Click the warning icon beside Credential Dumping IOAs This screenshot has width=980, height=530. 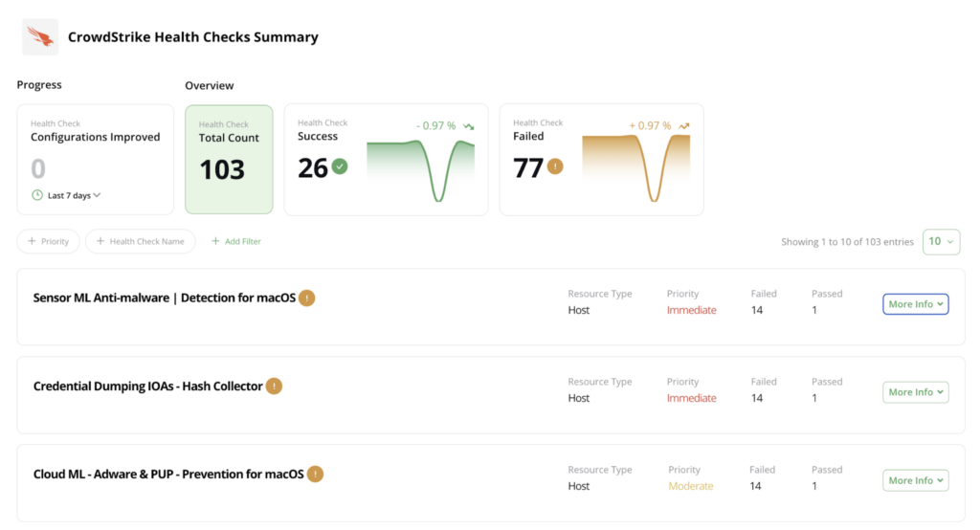(x=274, y=386)
